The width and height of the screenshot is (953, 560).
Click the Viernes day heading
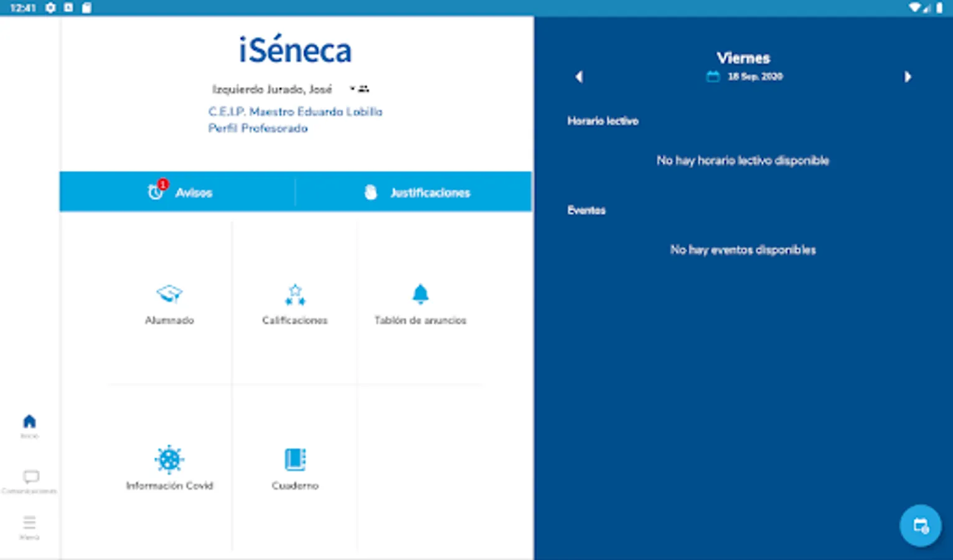click(x=743, y=58)
